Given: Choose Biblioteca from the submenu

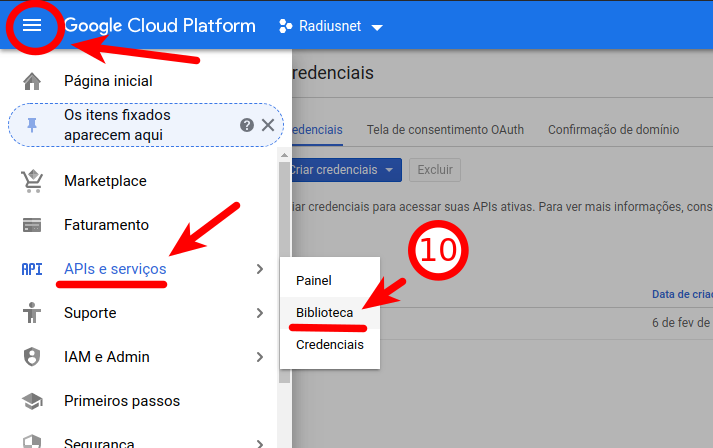Looking at the screenshot, I should [x=325, y=313].
